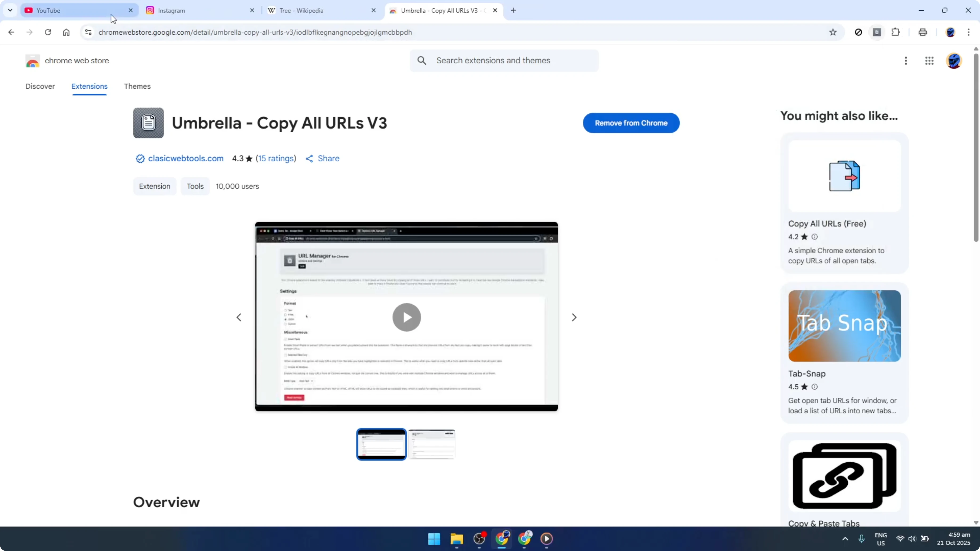Reload the current page
Viewport: 980px width, 551px height.
coord(48,32)
